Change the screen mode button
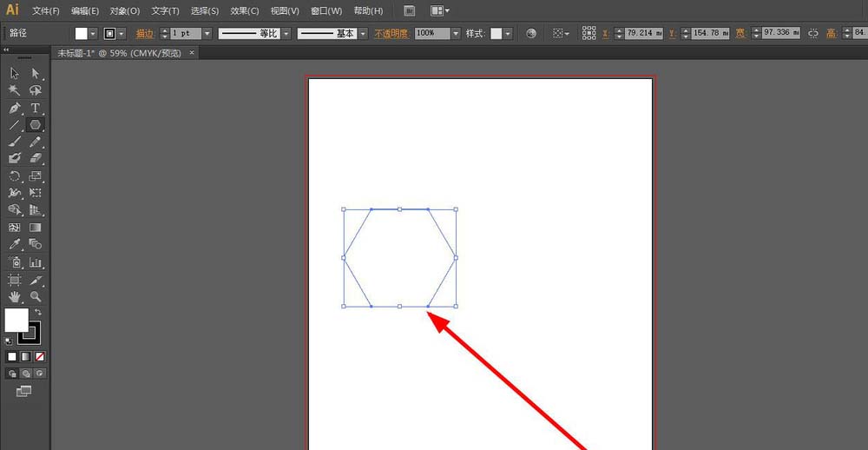The height and width of the screenshot is (450, 868). (23, 391)
